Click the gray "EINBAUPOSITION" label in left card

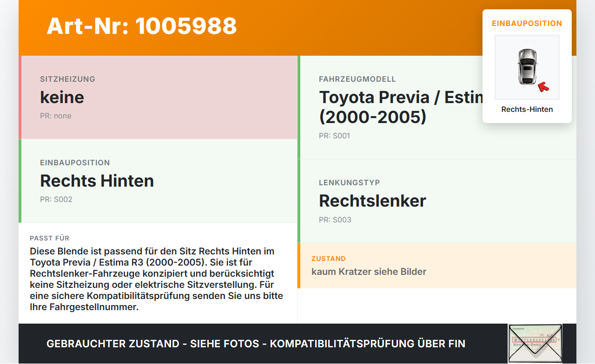click(75, 163)
